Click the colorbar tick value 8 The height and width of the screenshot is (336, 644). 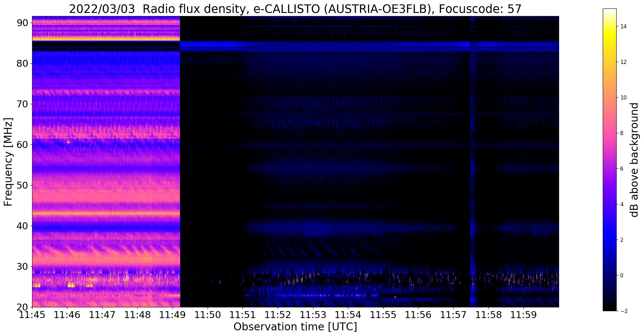(621, 133)
